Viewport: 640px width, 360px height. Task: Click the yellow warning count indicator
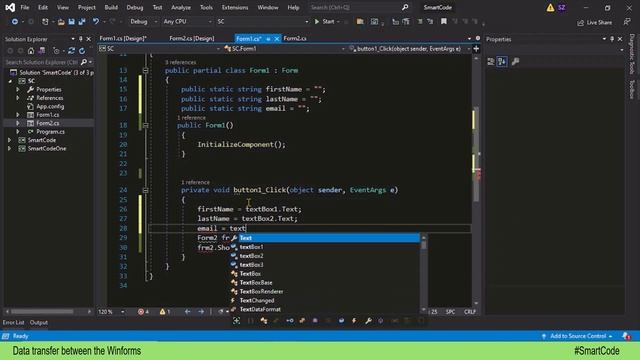[165, 312]
